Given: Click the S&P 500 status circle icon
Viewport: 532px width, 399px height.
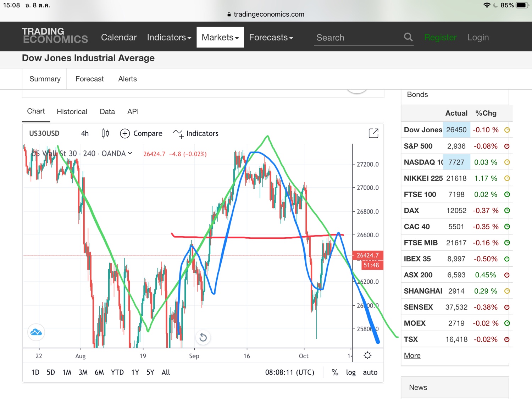Looking at the screenshot, I should tap(507, 146).
